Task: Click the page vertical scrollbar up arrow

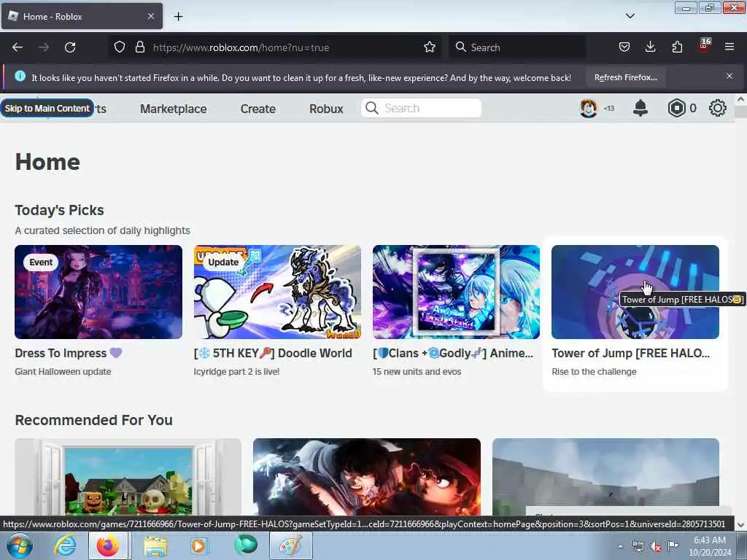Action: (740, 100)
